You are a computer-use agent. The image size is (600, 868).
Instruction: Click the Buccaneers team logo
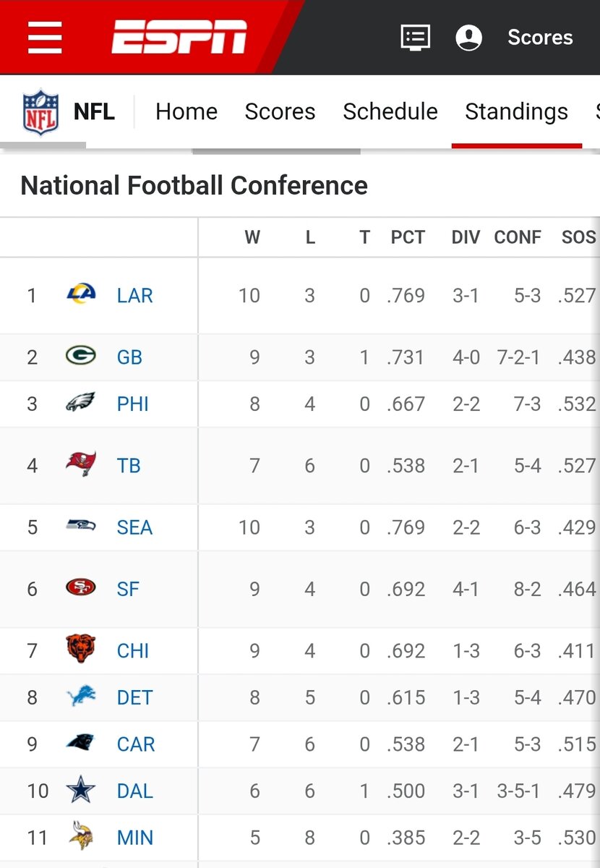(80, 464)
